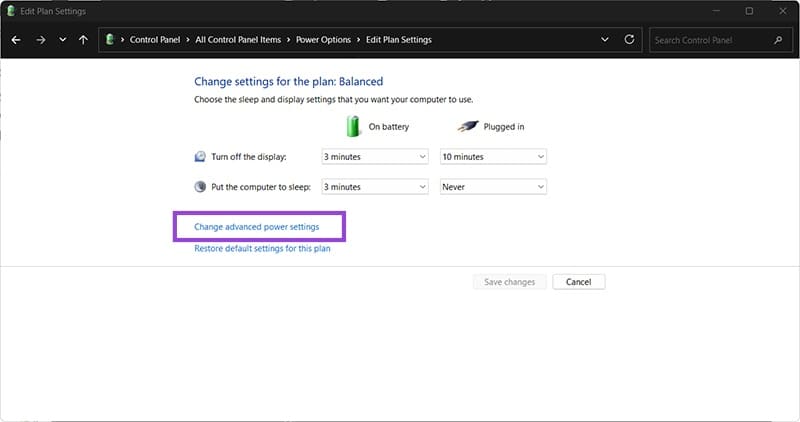This screenshot has height=422, width=800.
Task: Open the sleep On battery dropdown
Action: click(375, 187)
